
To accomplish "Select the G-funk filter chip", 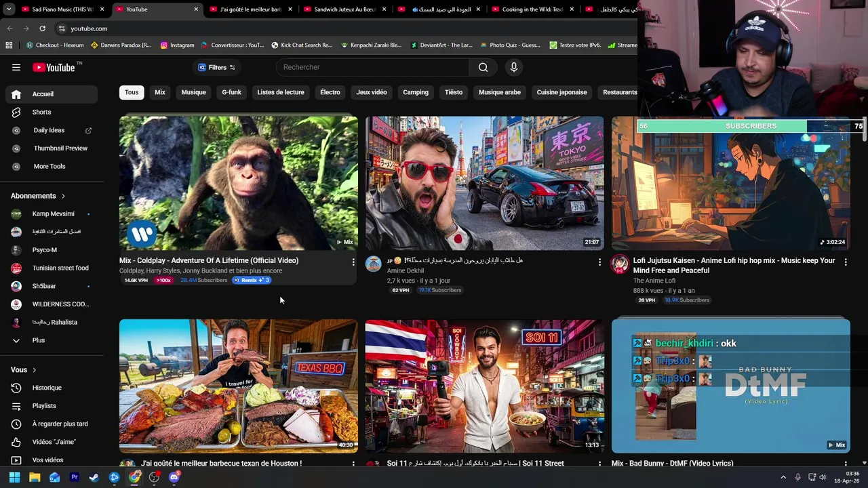I will pos(231,92).
